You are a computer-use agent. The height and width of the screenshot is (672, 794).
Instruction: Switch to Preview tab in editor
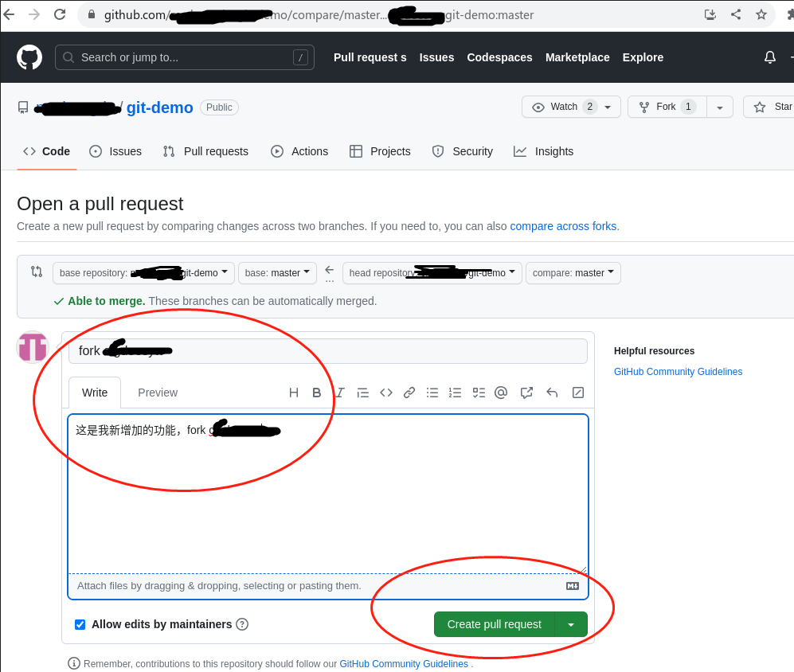click(x=158, y=393)
